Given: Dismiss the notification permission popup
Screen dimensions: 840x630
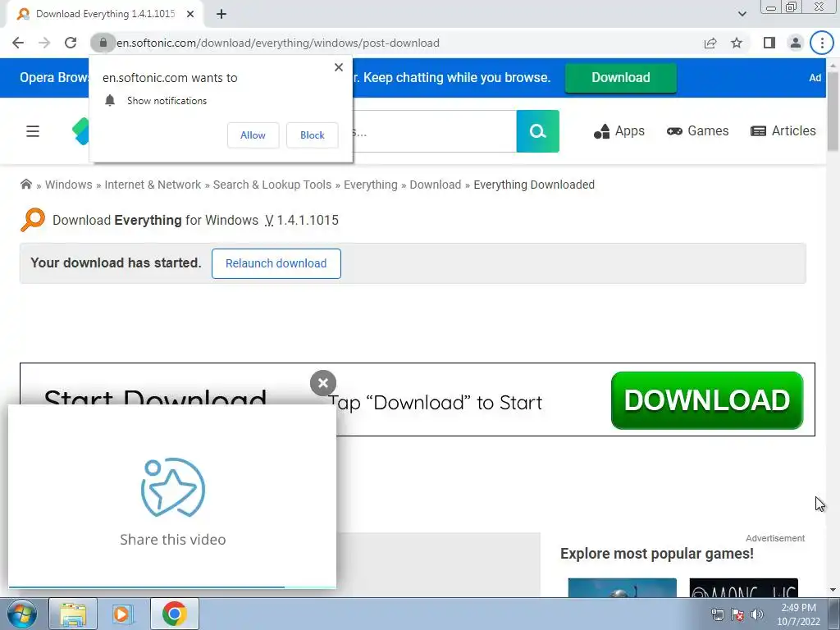Looking at the screenshot, I should click(x=339, y=67).
